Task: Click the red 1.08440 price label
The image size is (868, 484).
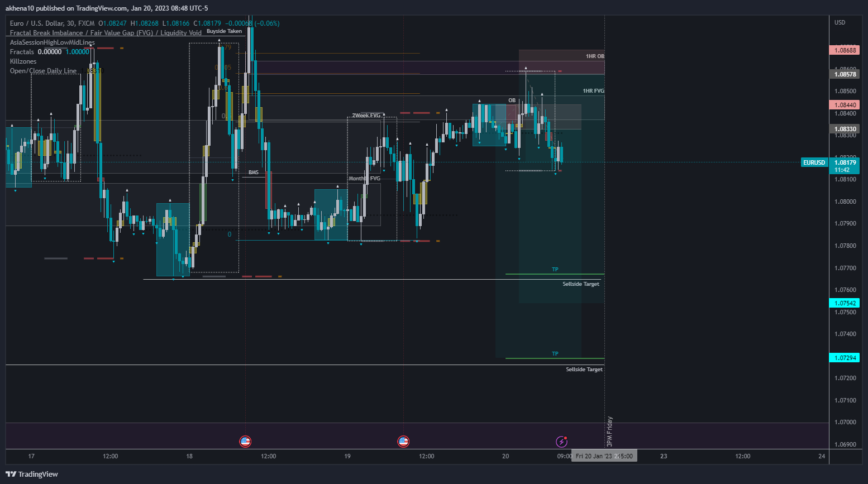Action: [x=844, y=105]
